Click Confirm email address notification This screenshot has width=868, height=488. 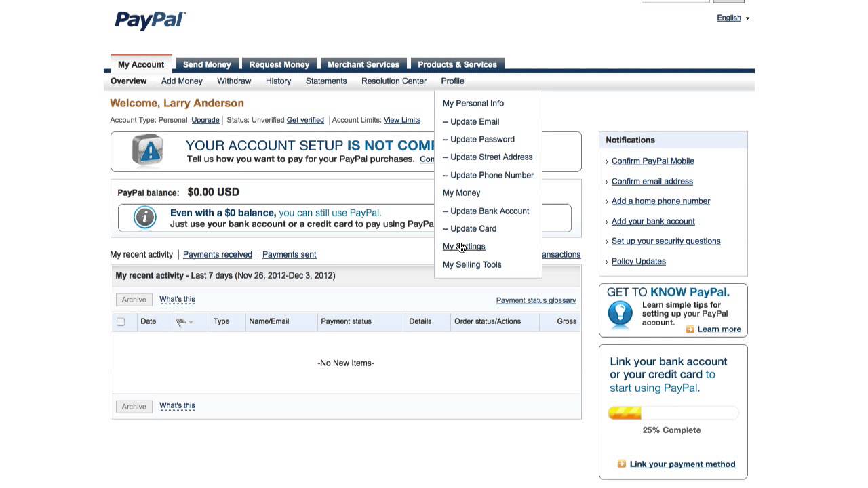[x=652, y=181]
